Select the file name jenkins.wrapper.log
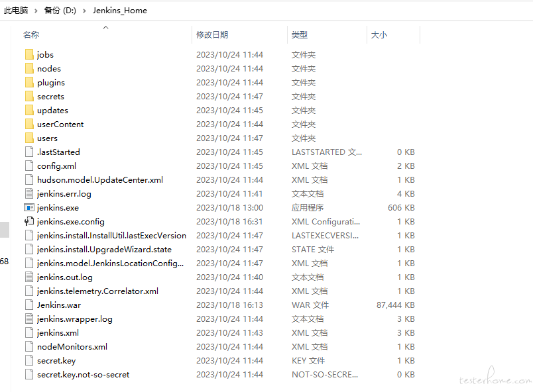The width and height of the screenshot is (533, 392). [74, 319]
